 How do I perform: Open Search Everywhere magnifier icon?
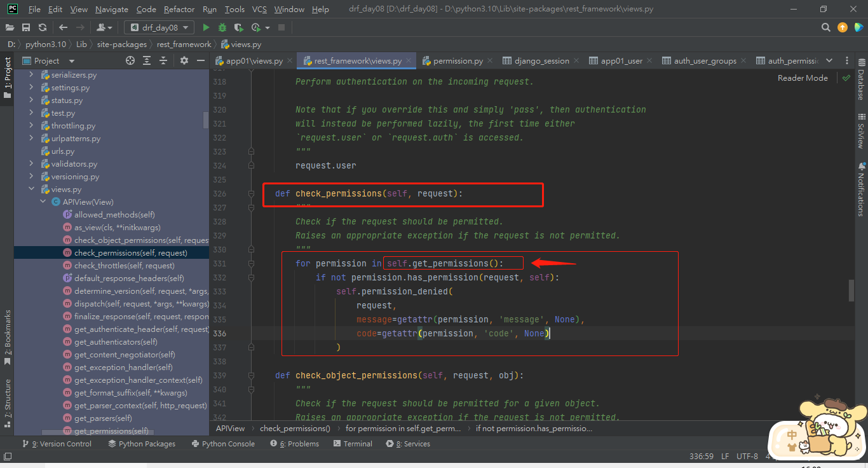pyautogui.click(x=826, y=27)
